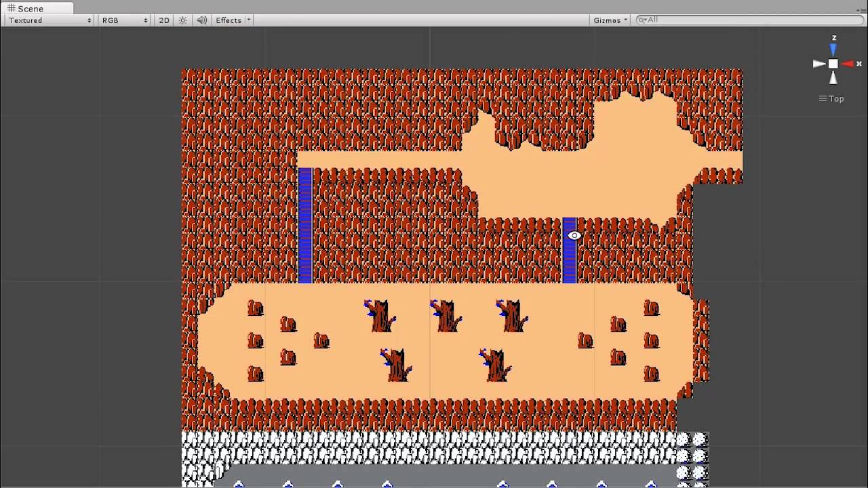Viewport: 868px width, 488px height.
Task: Toggle 2D view mode
Action: (164, 20)
